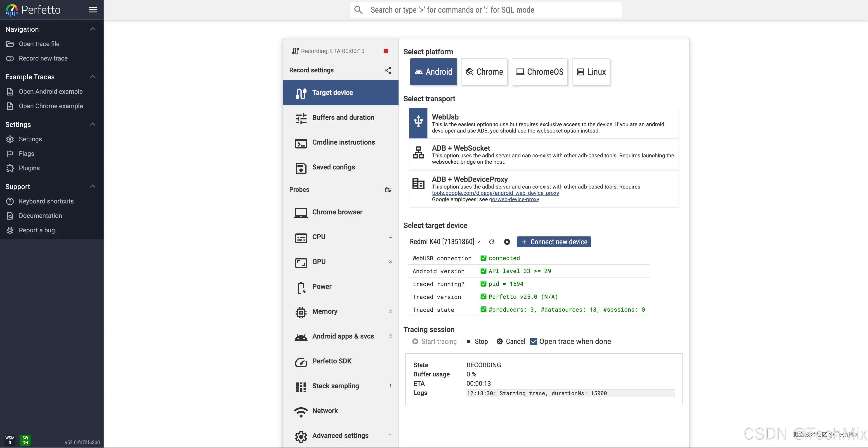Toggle the SW ON status indicator
868x448 pixels.
point(25,440)
